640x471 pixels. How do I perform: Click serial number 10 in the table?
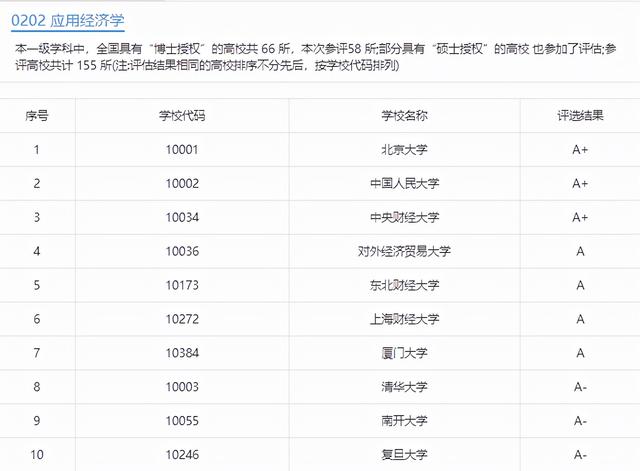(37, 455)
